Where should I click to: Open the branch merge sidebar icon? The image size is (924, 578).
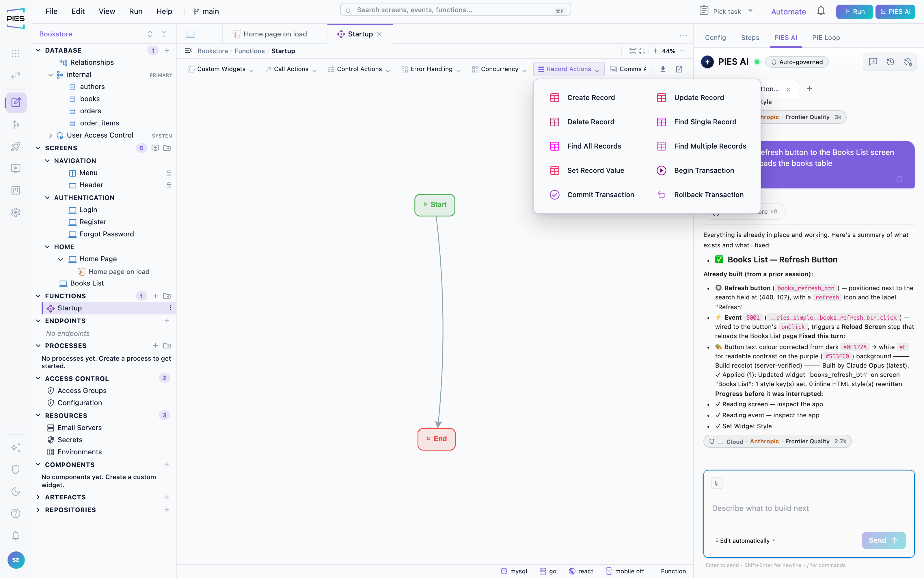(x=16, y=124)
